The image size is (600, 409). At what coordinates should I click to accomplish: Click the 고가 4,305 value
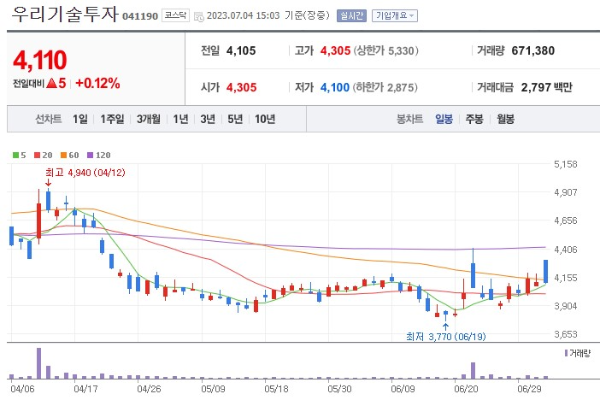pos(335,51)
